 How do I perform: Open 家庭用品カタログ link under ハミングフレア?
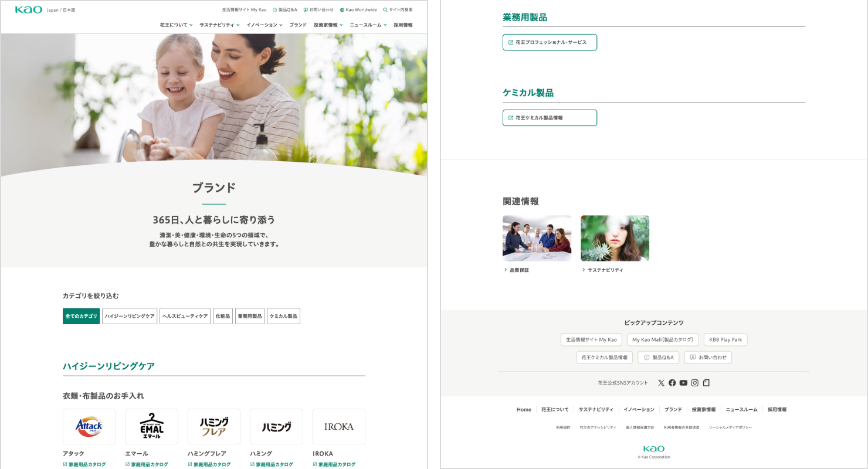(x=209, y=464)
